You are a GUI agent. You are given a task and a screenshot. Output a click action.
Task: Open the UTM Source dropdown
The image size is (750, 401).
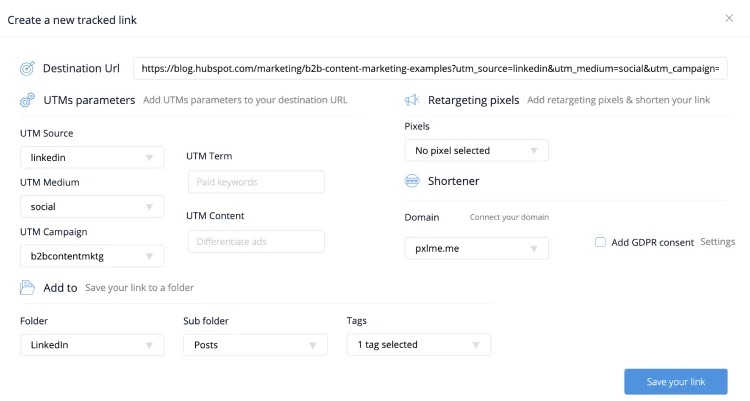92,157
